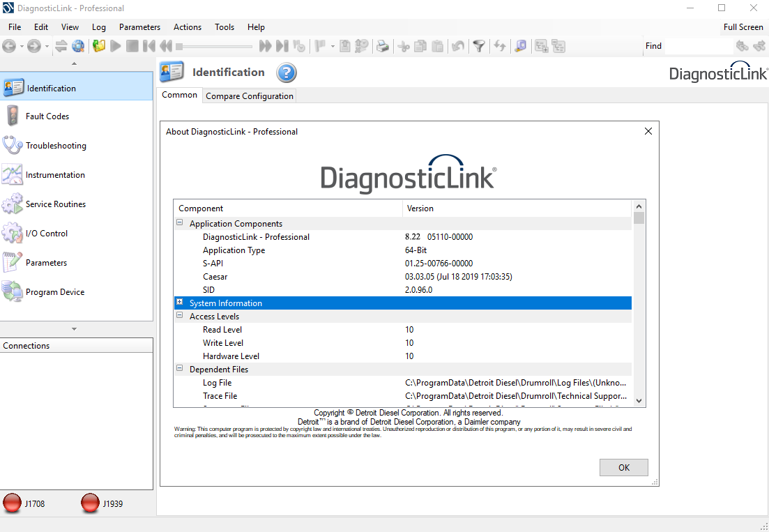The image size is (769, 532).
Task: Click the Full Screen button
Action: 743,27
